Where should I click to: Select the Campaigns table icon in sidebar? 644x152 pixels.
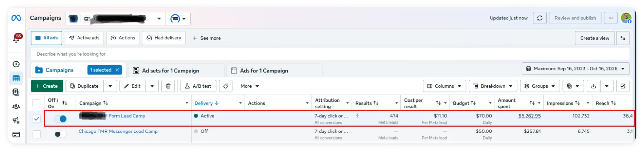click(16, 78)
